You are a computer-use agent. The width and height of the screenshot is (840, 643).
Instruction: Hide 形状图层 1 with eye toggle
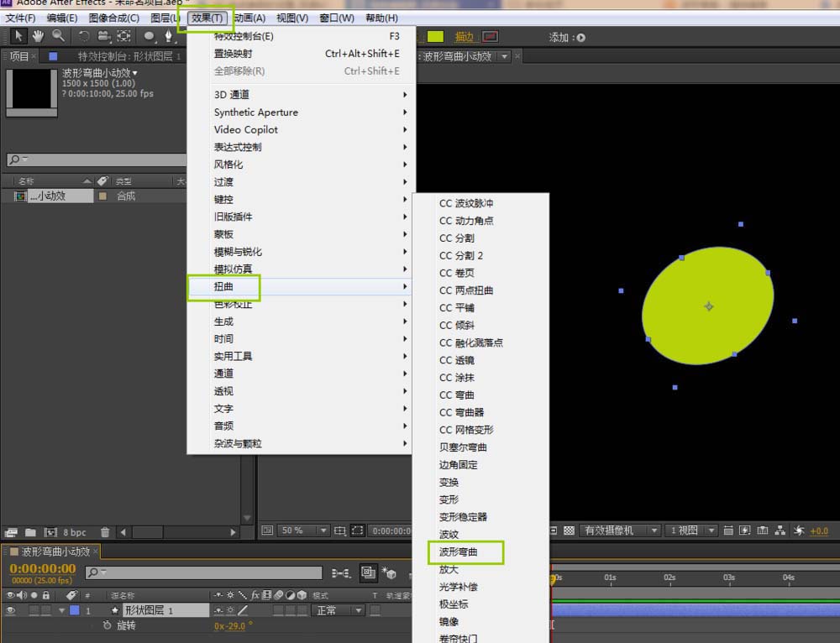tap(10, 610)
